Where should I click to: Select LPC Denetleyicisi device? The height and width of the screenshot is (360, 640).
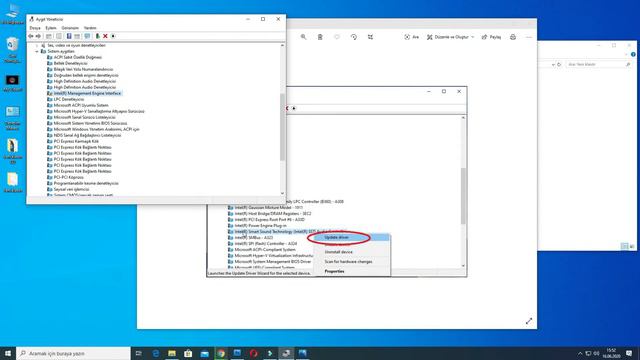(x=69, y=99)
